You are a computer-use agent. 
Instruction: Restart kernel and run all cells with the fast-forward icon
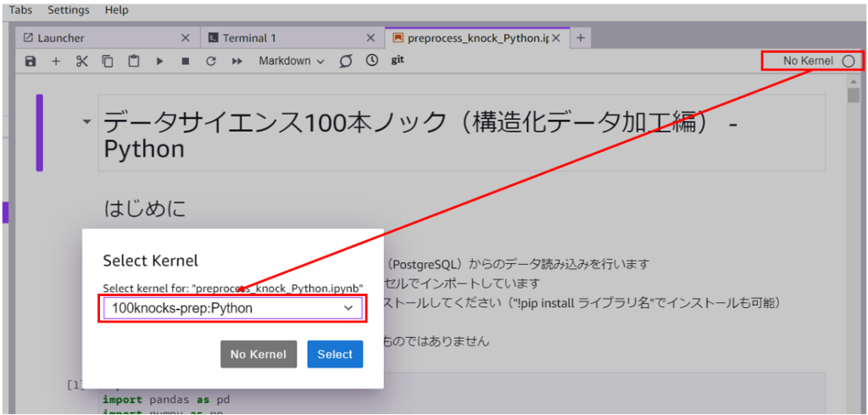pyautogui.click(x=237, y=61)
